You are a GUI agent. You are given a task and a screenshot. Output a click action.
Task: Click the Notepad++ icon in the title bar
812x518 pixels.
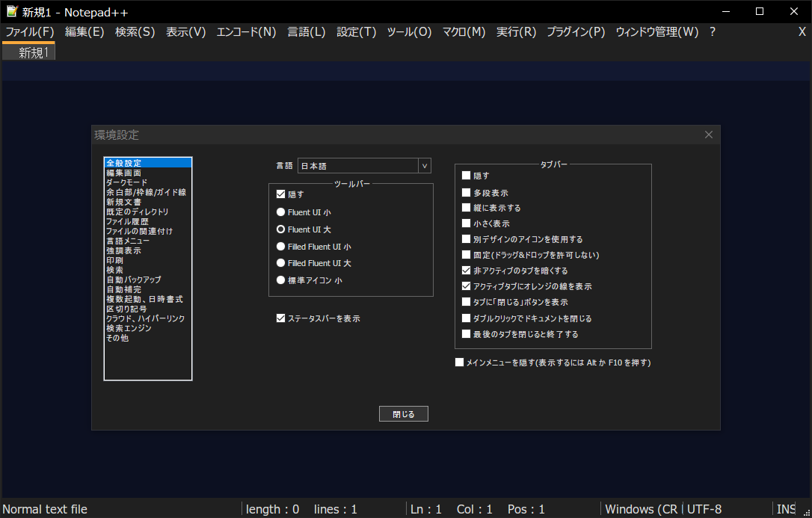pyautogui.click(x=10, y=11)
